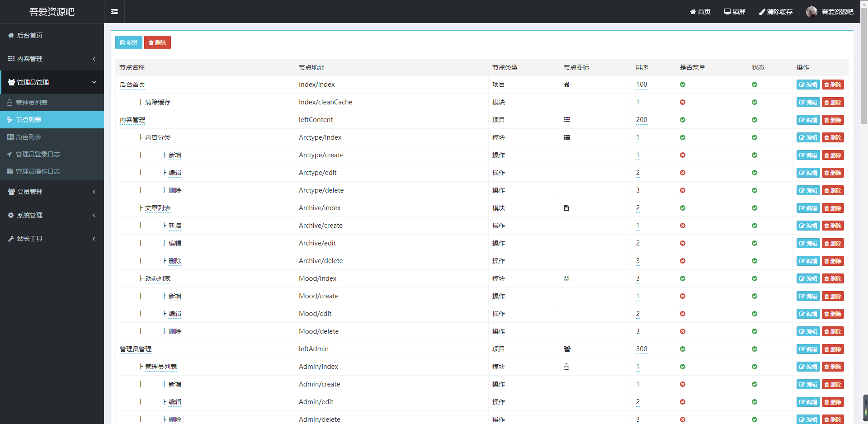Open the user avatar in top bar
The width and height of the screenshot is (868, 424).
pos(811,12)
